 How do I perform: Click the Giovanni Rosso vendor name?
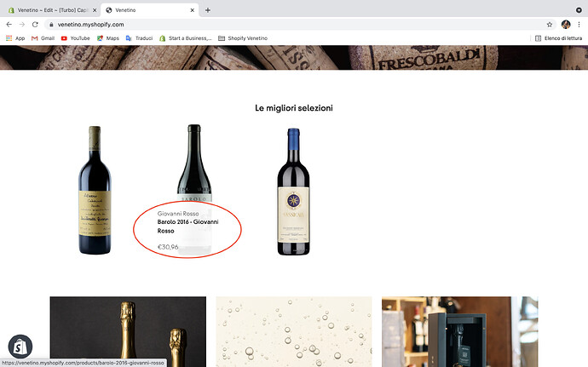click(x=178, y=214)
